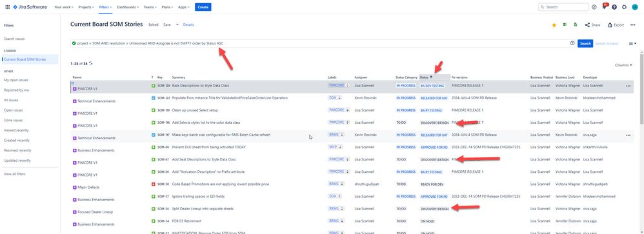The height and width of the screenshot is (234, 644).
Task: Unstar the filter with the yellow star
Action: point(554,25)
